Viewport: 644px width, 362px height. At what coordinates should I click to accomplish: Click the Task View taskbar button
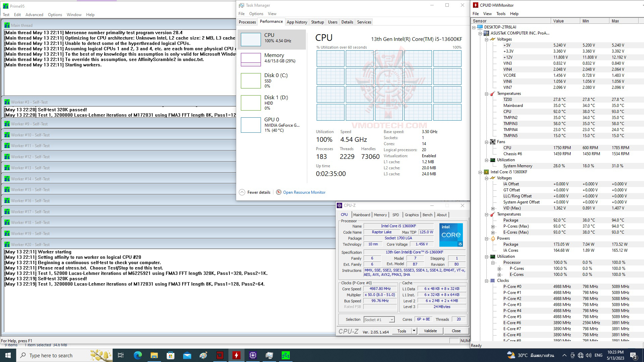pyautogui.click(x=121, y=355)
